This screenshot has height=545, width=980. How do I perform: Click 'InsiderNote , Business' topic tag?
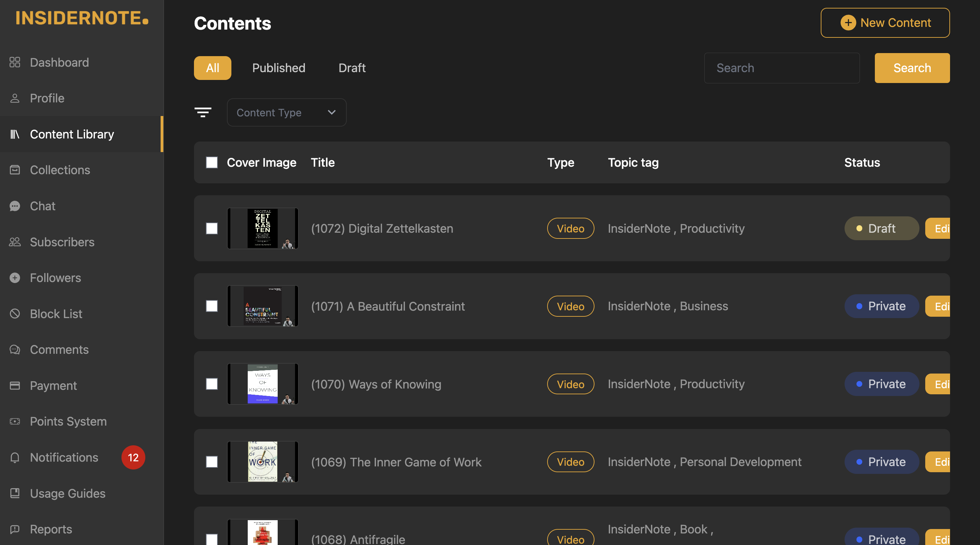point(668,306)
